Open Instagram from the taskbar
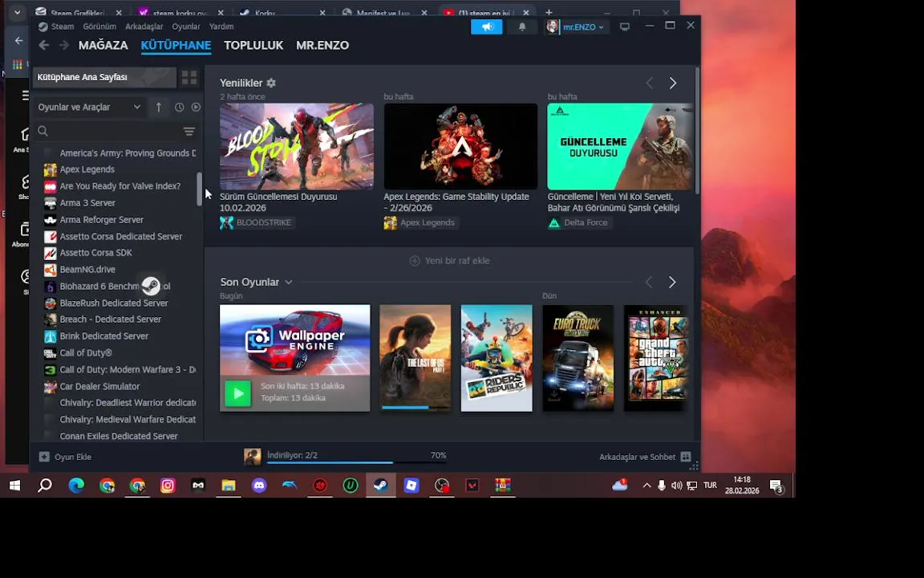The height and width of the screenshot is (578, 924). tap(168, 486)
